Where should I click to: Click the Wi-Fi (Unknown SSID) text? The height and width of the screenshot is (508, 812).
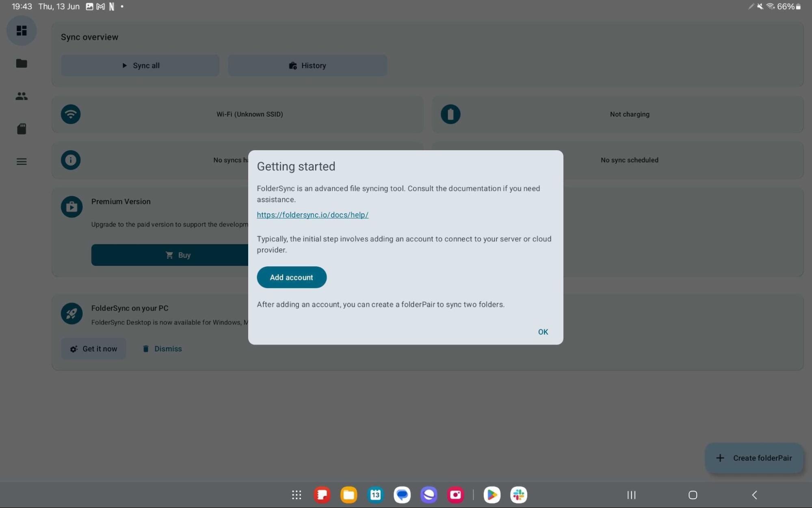(x=250, y=114)
